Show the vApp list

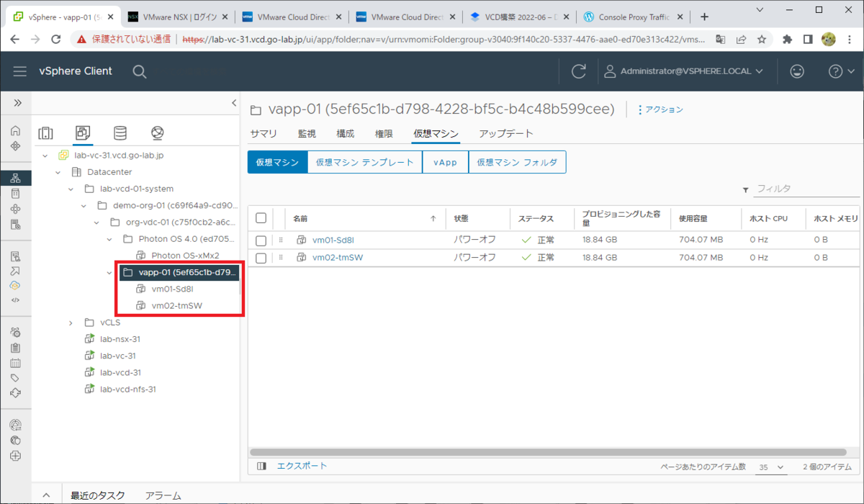click(445, 162)
